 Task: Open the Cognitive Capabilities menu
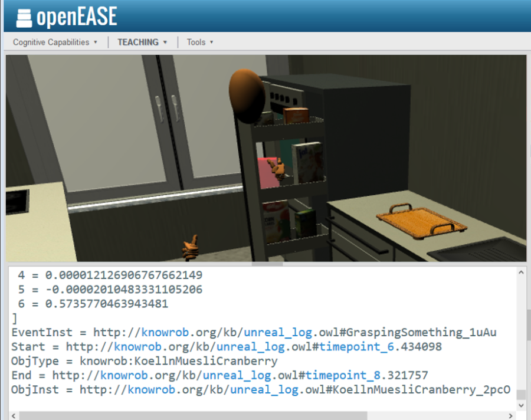51,42
